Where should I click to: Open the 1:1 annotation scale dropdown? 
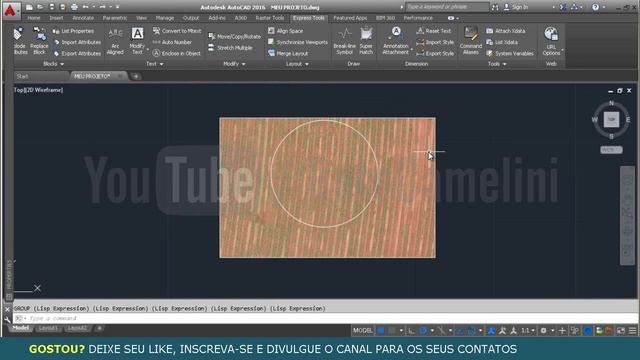coord(528,331)
